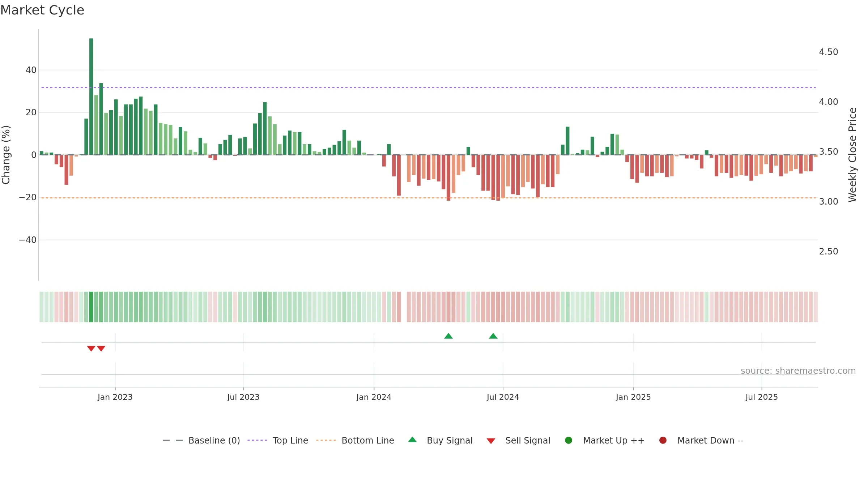
Task: Toggle the Baseline (0) legend entry
Action: pos(201,440)
